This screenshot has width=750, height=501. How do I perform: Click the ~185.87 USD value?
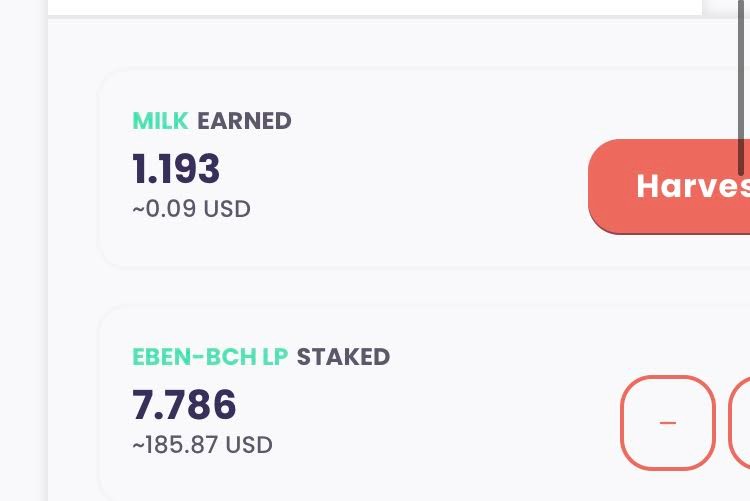click(x=202, y=445)
